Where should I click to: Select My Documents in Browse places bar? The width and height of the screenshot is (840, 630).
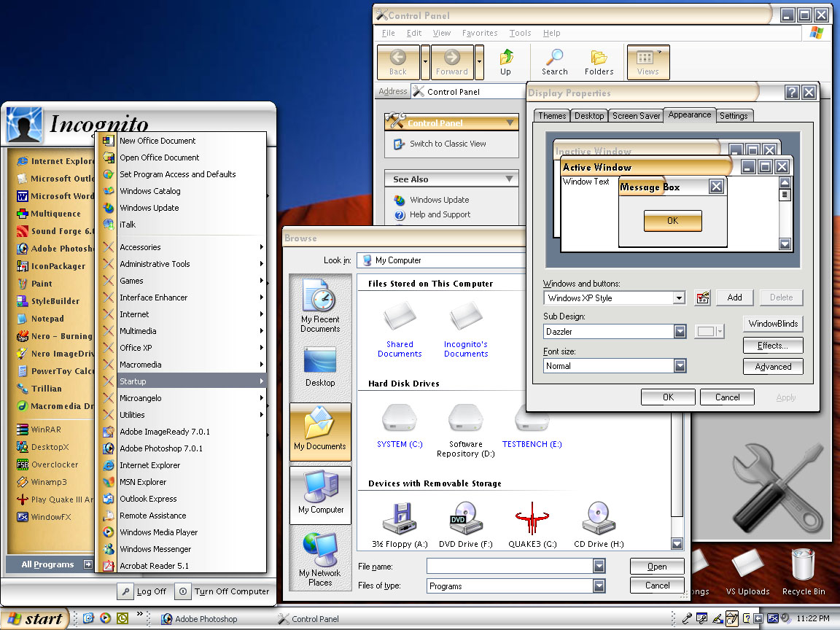coord(320,430)
